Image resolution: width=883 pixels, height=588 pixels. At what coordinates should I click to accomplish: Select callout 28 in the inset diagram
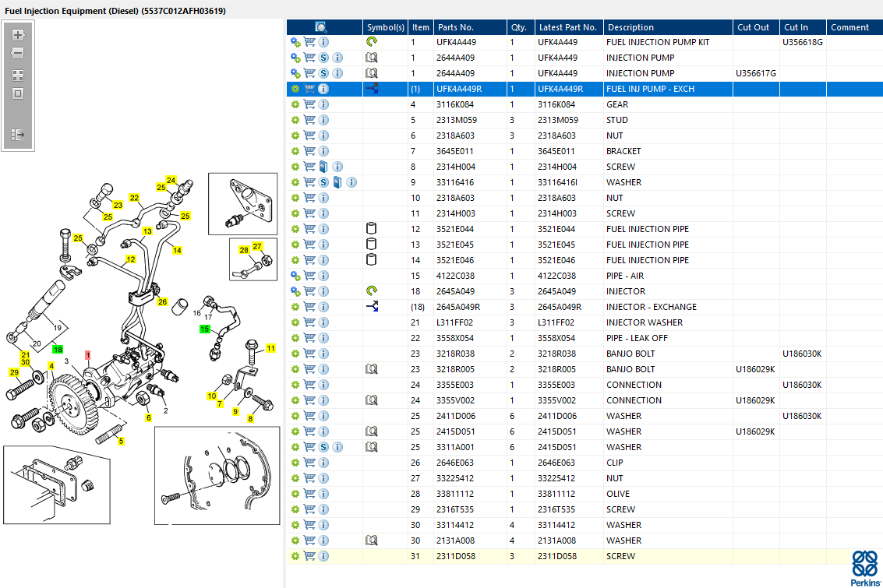coord(244,250)
